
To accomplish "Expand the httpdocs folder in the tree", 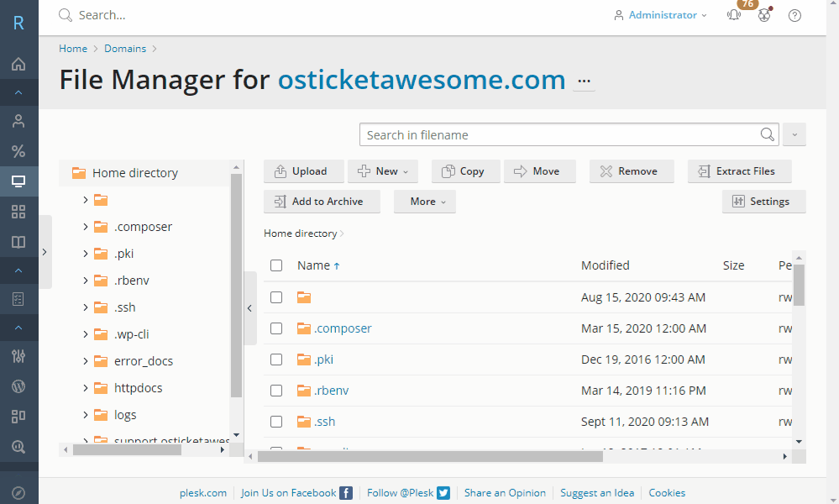I will tap(86, 388).
